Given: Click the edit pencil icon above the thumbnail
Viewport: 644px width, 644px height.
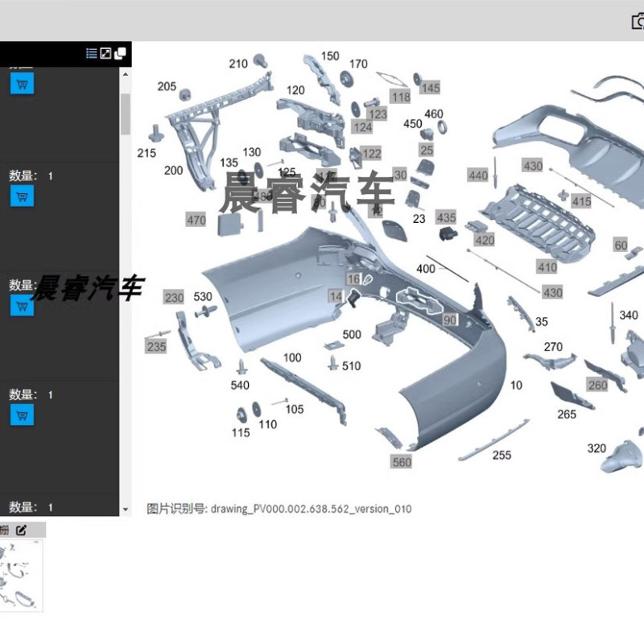Looking at the screenshot, I should (x=22, y=530).
